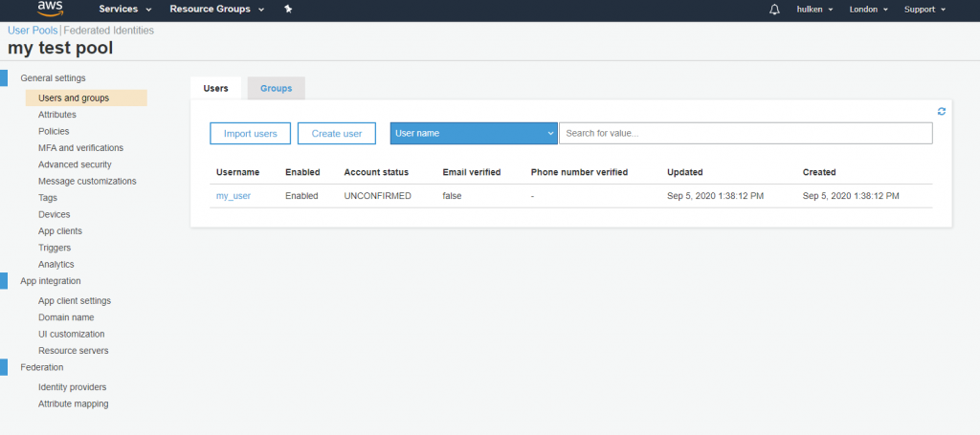The height and width of the screenshot is (435, 980).
Task: Open the Services dropdown menu
Action: [x=125, y=10]
